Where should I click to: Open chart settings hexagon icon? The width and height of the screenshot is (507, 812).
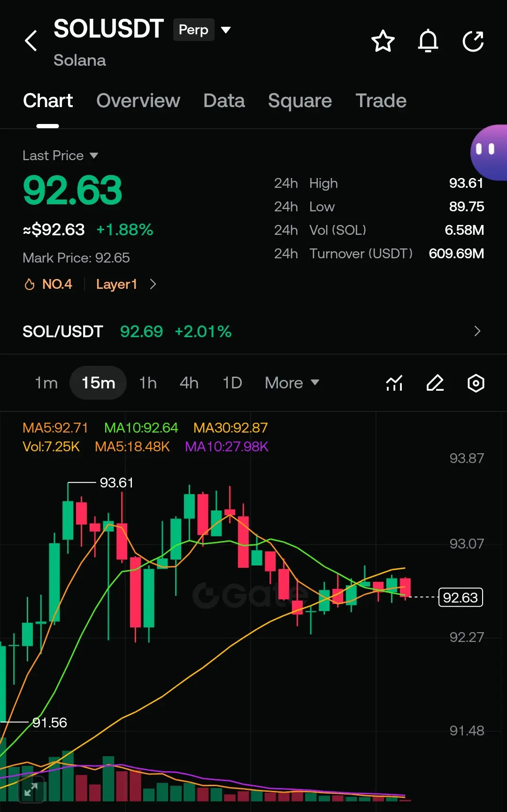point(476,383)
